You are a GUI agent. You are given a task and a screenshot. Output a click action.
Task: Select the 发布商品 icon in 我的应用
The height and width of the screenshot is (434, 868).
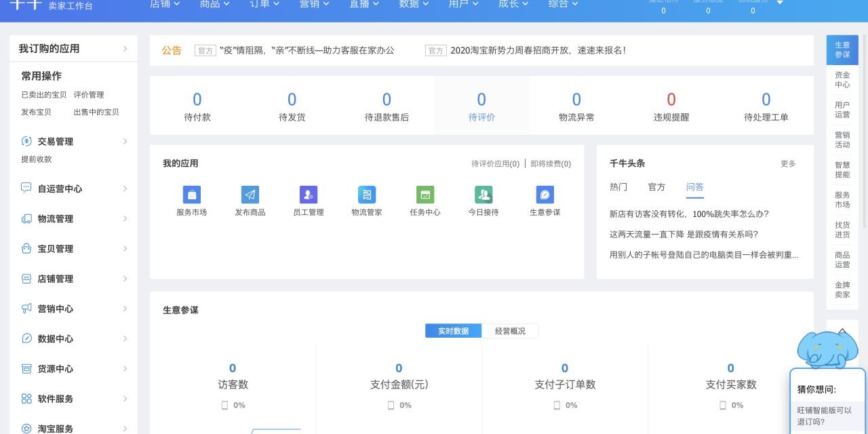tap(250, 199)
